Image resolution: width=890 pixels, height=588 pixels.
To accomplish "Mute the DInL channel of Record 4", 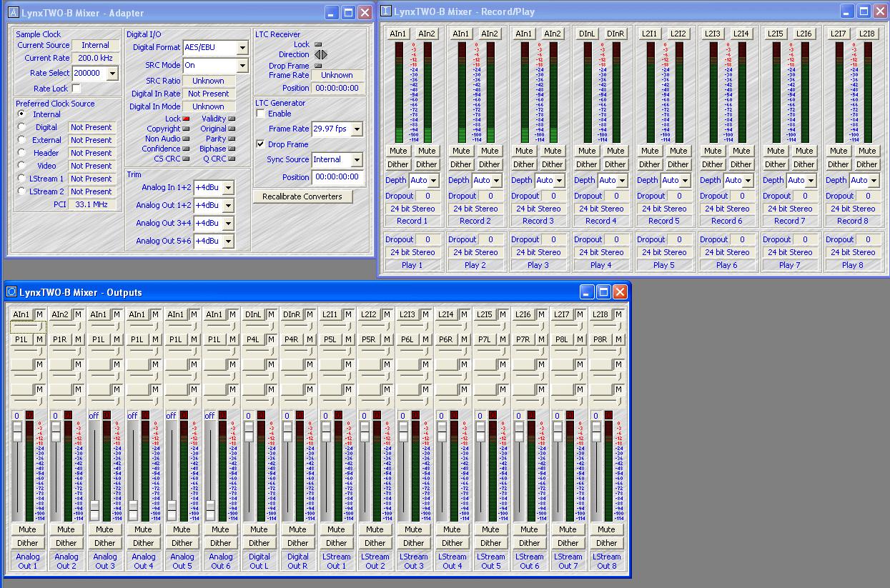I will tap(587, 151).
